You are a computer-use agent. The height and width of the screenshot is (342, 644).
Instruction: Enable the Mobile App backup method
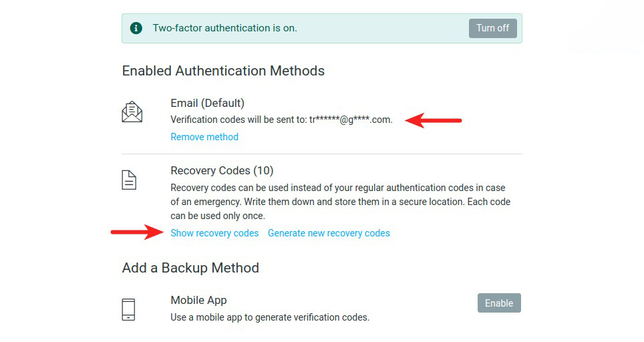499,303
